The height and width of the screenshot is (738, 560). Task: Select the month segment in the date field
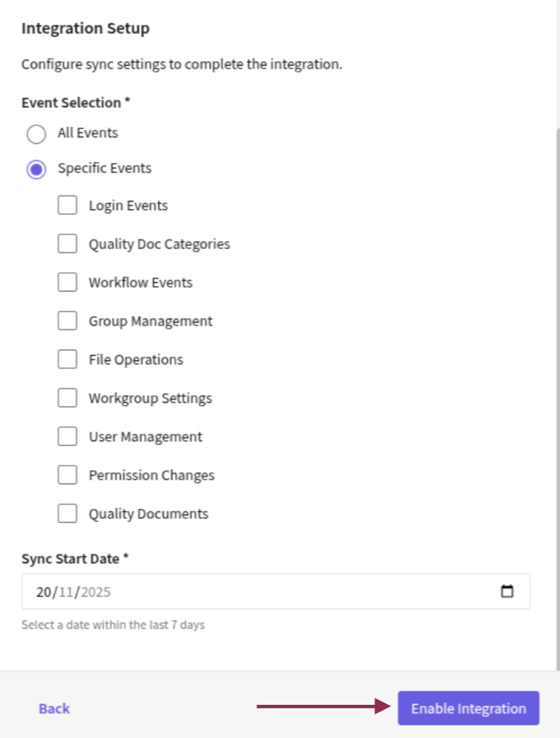click(65, 591)
